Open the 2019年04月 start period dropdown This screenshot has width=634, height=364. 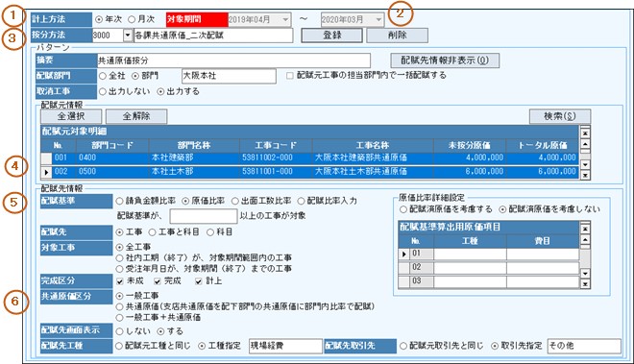click(x=286, y=19)
